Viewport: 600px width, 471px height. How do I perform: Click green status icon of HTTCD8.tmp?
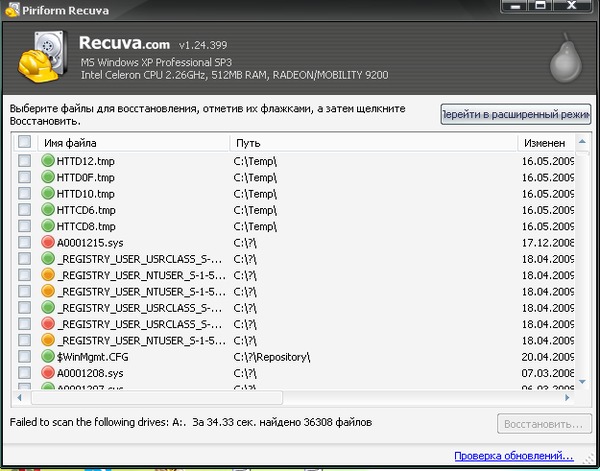[48, 226]
